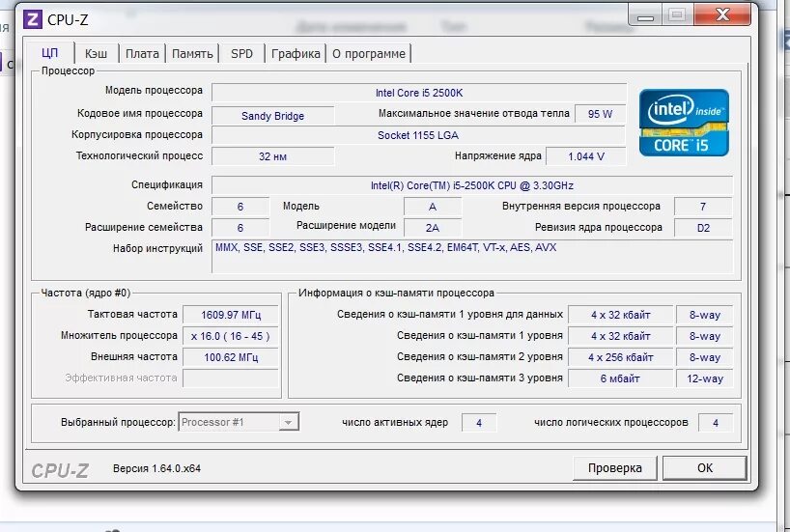
Task: Click the Выбранный процессор label
Action: coord(118,422)
